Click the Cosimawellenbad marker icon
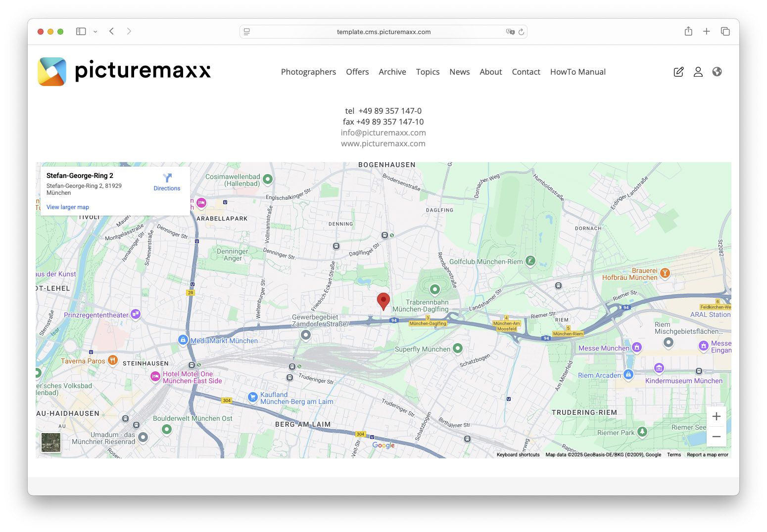Screen dimensions: 767x532 (x=268, y=179)
